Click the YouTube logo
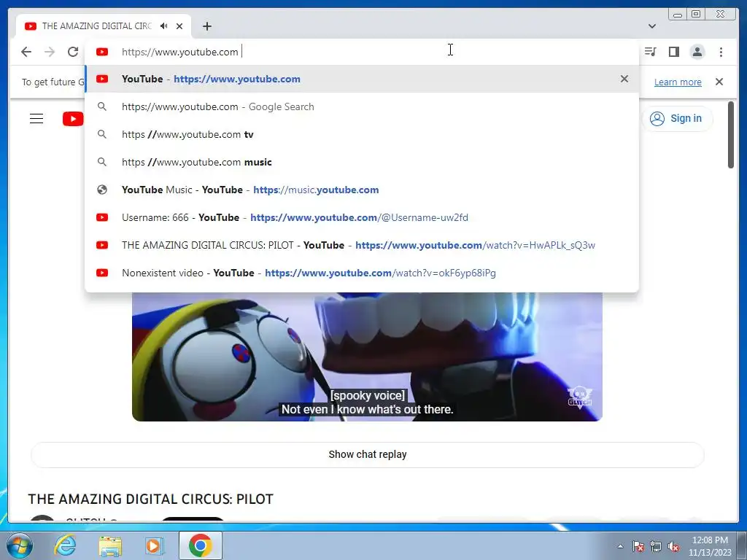 click(x=73, y=119)
